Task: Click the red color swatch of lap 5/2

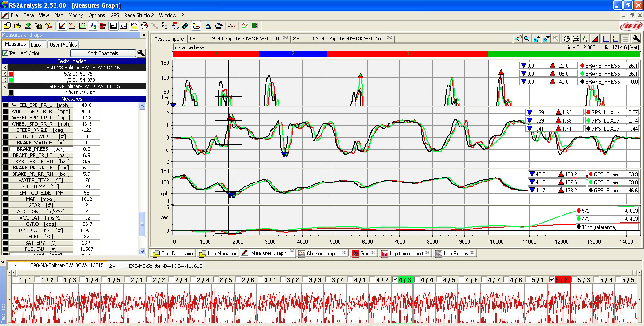Action: pos(11,74)
